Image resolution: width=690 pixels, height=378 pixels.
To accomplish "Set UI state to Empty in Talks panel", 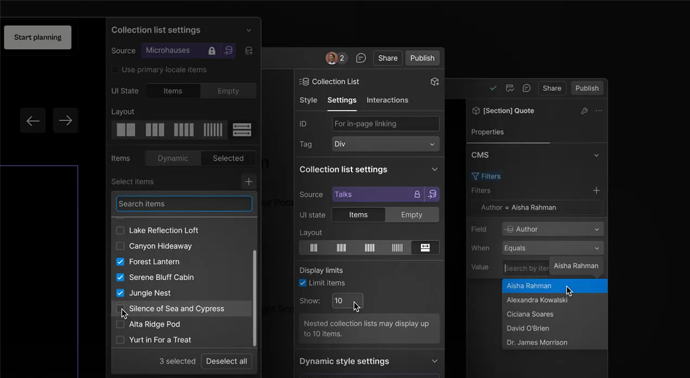I will click(411, 215).
